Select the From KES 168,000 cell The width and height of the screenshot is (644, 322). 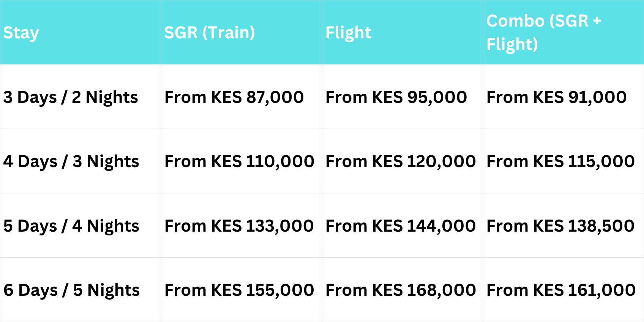click(401, 290)
